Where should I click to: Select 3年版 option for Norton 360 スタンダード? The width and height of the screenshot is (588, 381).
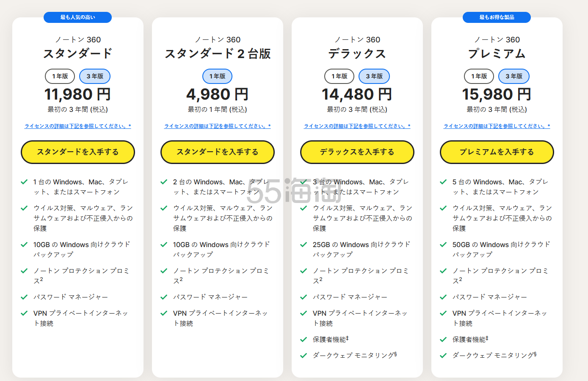pyautogui.click(x=95, y=76)
